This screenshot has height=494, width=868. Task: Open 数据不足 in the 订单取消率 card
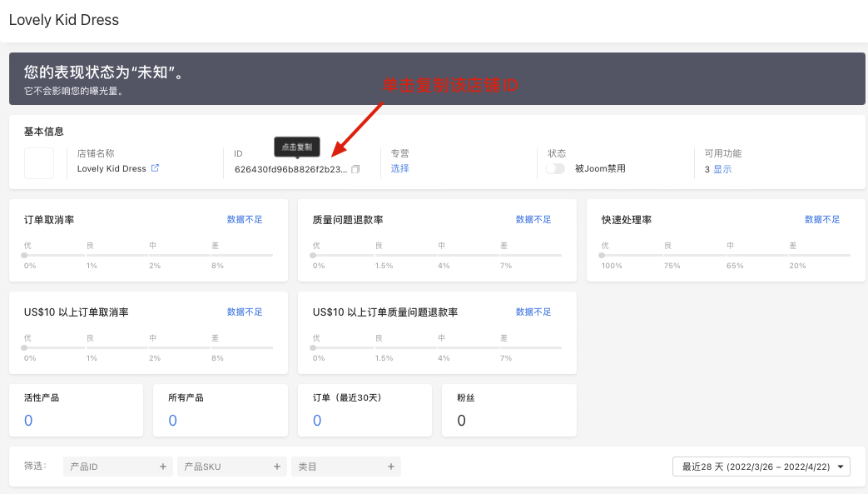point(245,219)
